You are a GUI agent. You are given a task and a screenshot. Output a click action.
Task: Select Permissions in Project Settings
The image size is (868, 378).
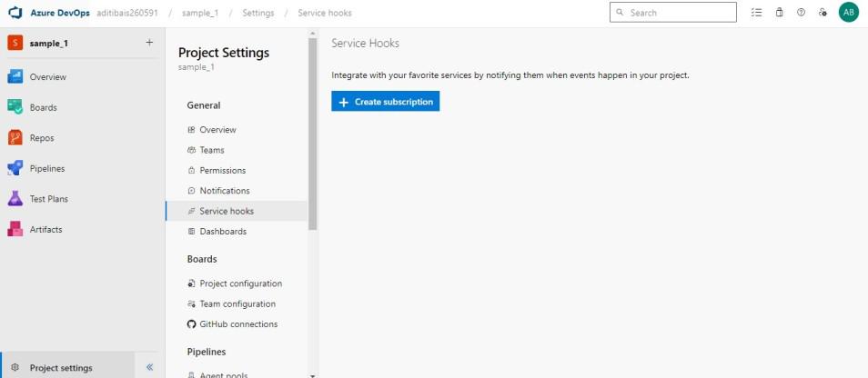(x=222, y=171)
